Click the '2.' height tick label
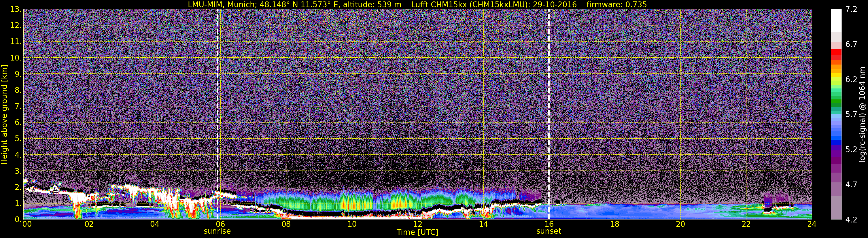 [18, 188]
